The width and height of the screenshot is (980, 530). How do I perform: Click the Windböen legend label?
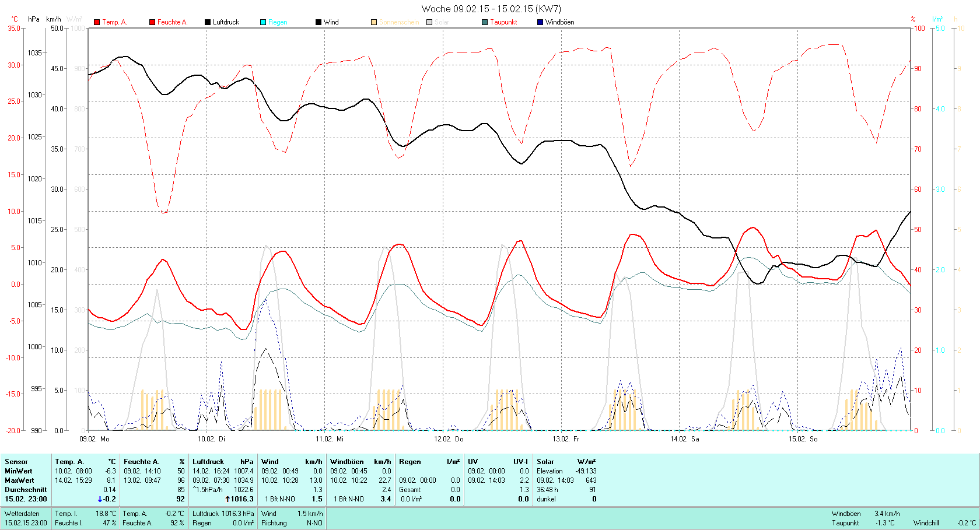(x=559, y=22)
